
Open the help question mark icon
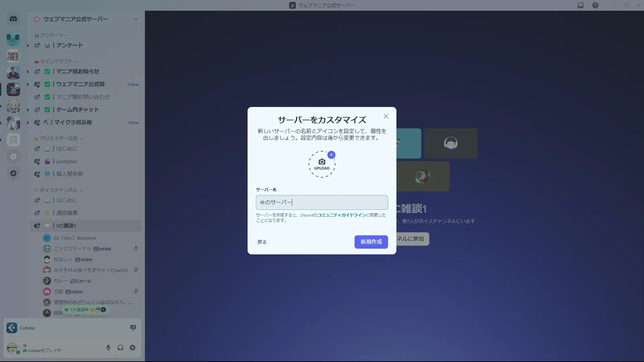click(x=595, y=5)
